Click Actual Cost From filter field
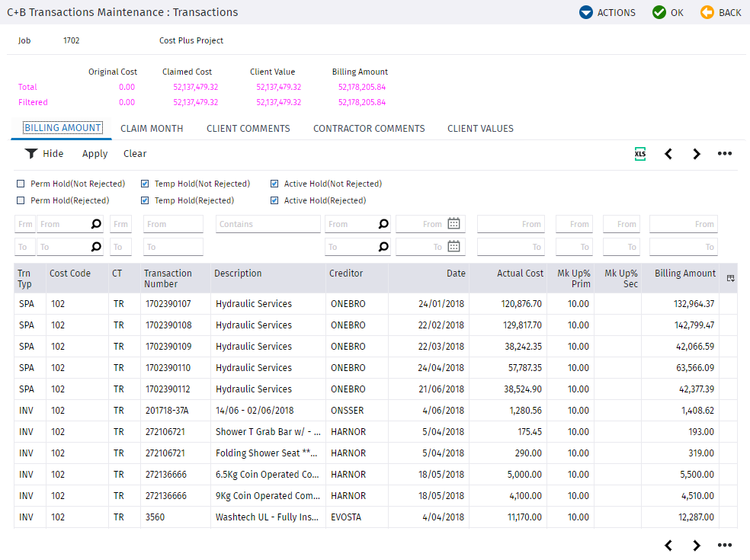 click(511, 224)
